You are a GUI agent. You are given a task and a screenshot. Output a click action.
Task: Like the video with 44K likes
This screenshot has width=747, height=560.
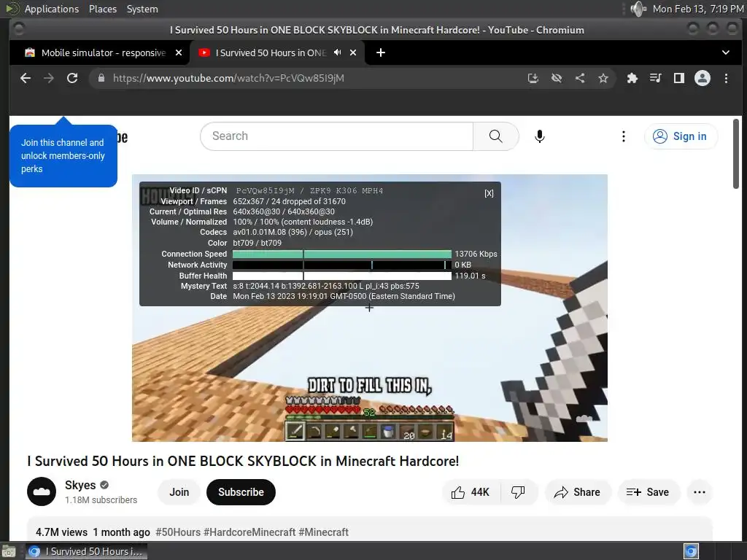(x=471, y=492)
